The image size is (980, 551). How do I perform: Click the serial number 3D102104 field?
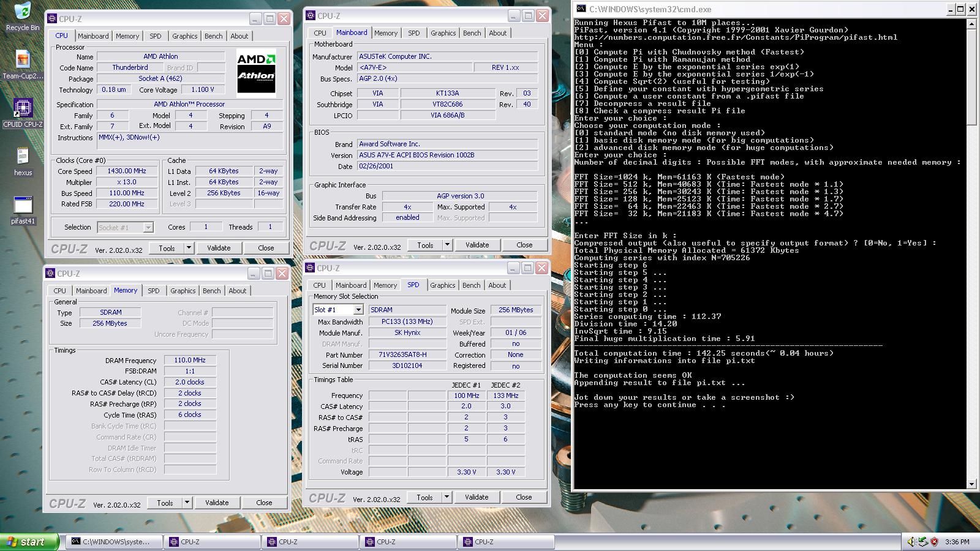coord(407,366)
